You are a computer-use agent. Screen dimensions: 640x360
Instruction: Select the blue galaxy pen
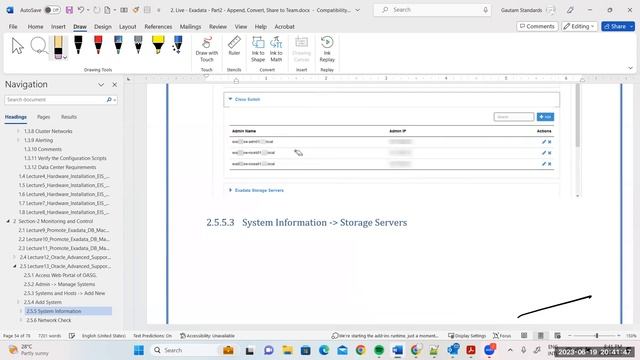118,45
